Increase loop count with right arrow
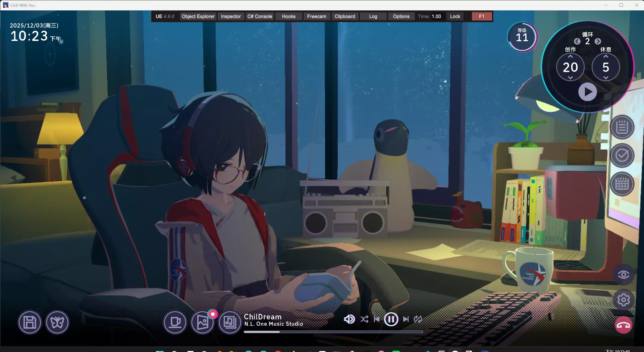This screenshot has width=644, height=352. [x=598, y=41]
